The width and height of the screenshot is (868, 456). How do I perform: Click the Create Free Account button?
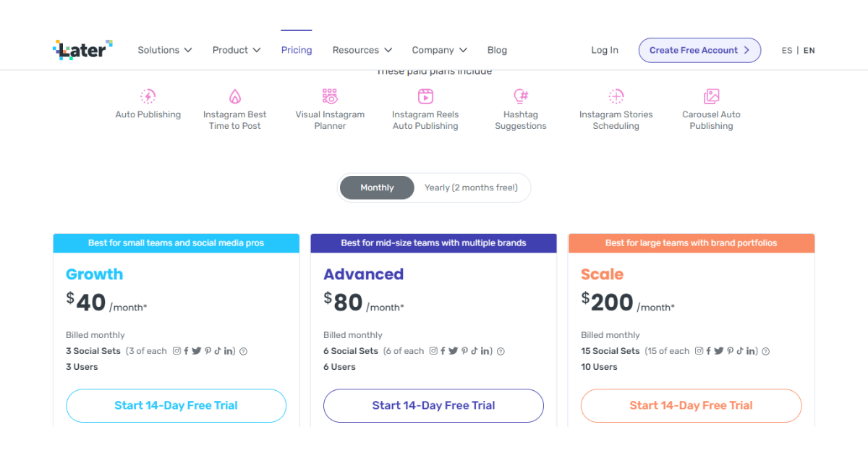click(x=699, y=50)
